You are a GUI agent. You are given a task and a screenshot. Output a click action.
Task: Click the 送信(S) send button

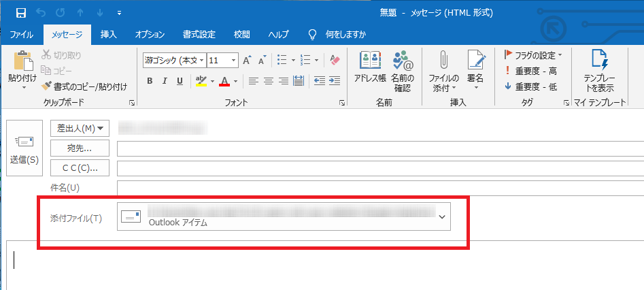pyautogui.click(x=24, y=148)
